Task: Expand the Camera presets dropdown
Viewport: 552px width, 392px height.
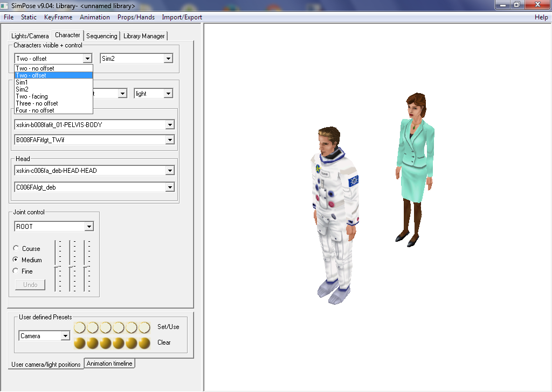Action: (65, 336)
